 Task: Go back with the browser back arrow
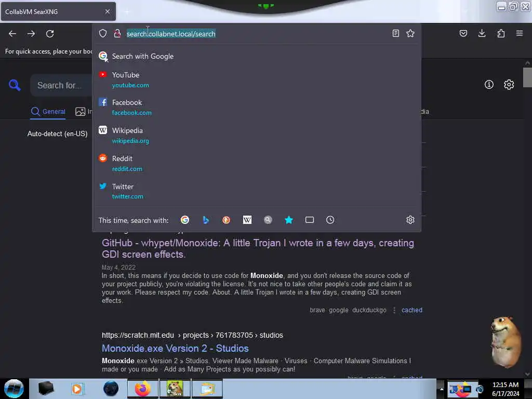(12, 34)
